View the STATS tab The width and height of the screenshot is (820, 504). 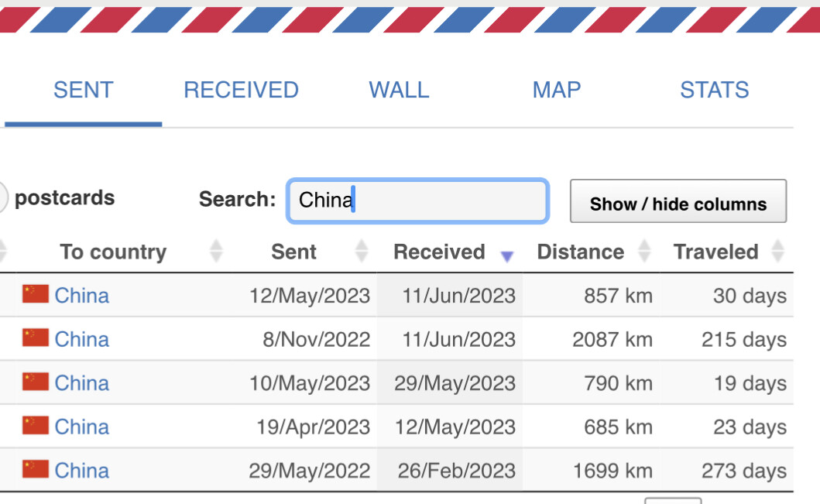click(715, 90)
